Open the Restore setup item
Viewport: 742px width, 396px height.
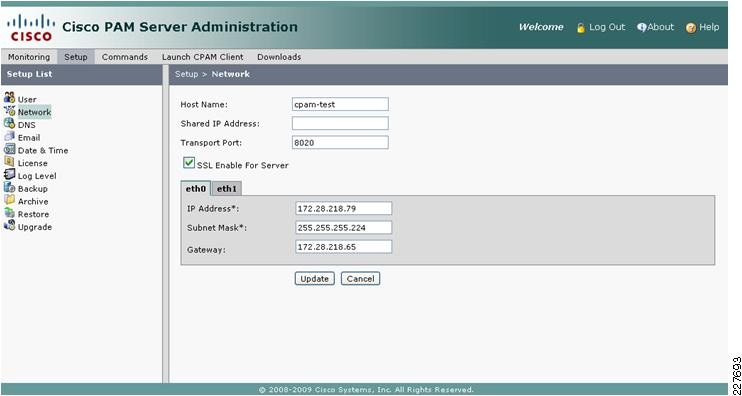(x=33, y=214)
